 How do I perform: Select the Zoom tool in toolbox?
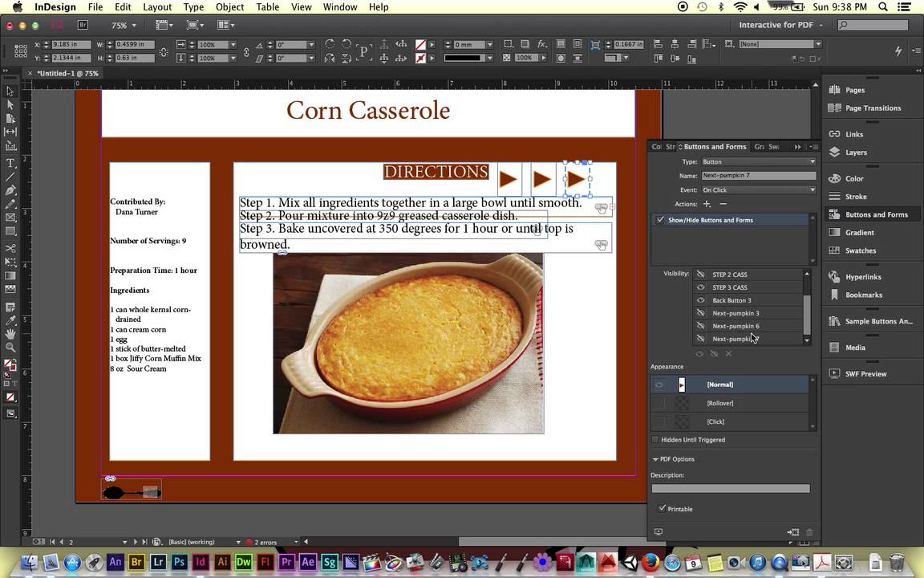point(10,348)
